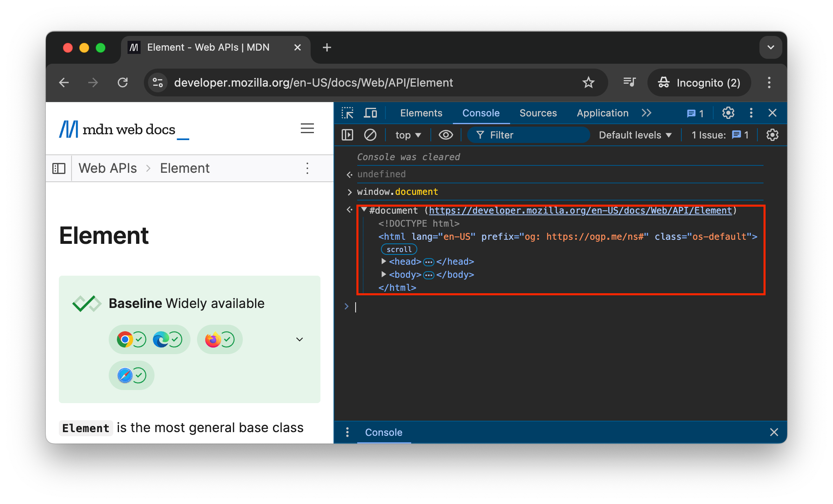Click the scroll badge under html
Viewport: 833px width, 504px height.
399,250
